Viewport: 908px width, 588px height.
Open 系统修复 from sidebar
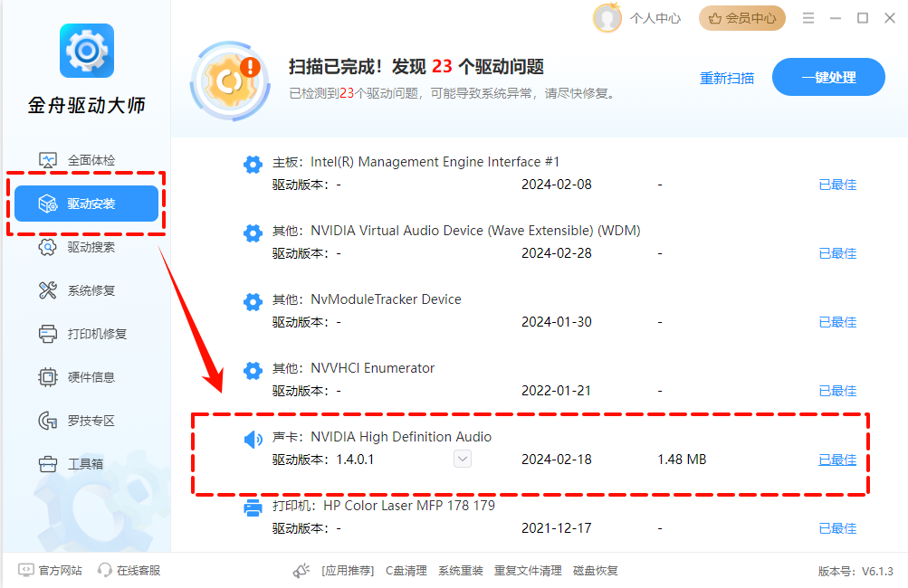pos(86,290)
